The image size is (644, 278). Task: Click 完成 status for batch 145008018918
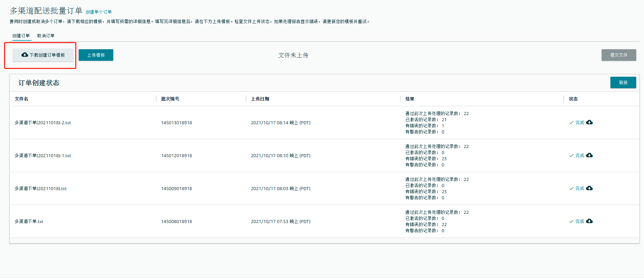tap(580, 221)
